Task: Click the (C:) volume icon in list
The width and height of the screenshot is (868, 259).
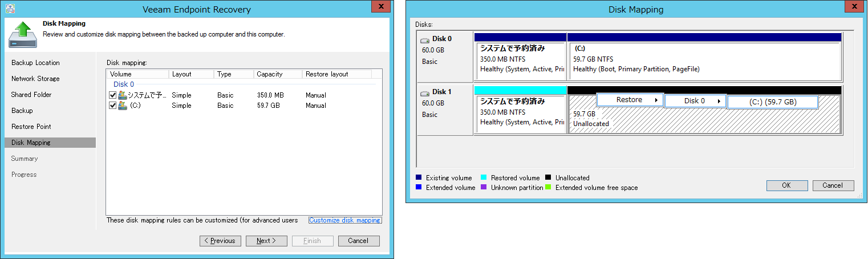Action: (123, 106)
